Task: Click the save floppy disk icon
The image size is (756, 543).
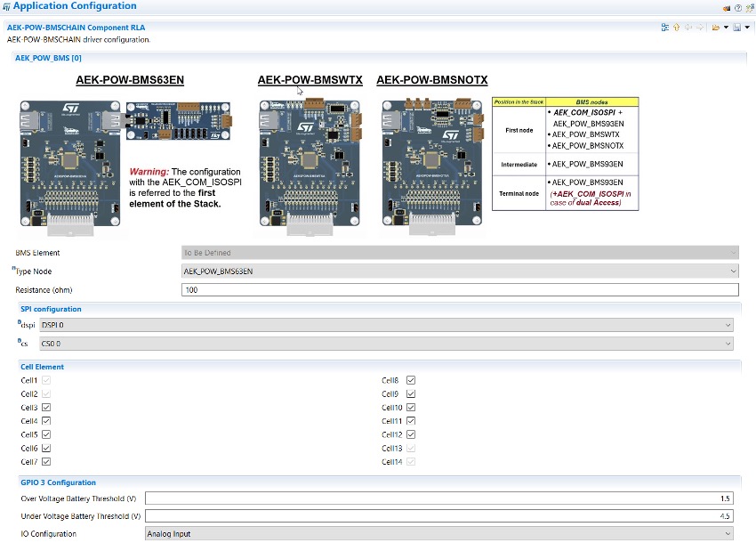Action: tap(736, 28)
